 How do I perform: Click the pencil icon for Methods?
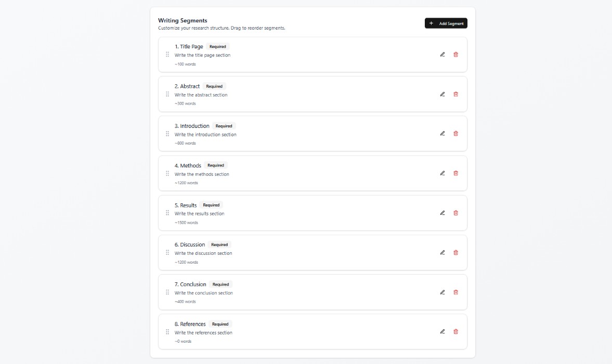tap(442, 173)
